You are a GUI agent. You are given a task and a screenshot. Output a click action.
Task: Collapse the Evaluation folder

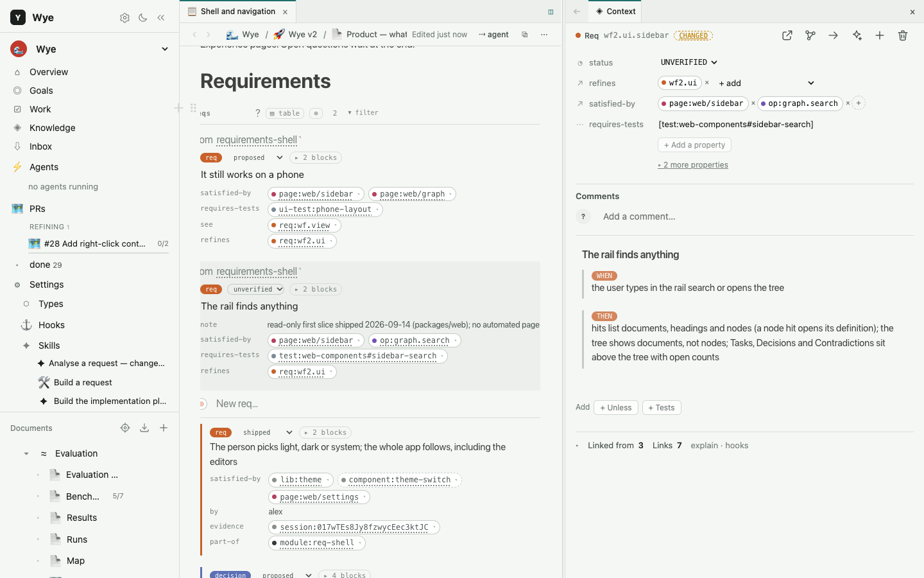click(26, 453)
